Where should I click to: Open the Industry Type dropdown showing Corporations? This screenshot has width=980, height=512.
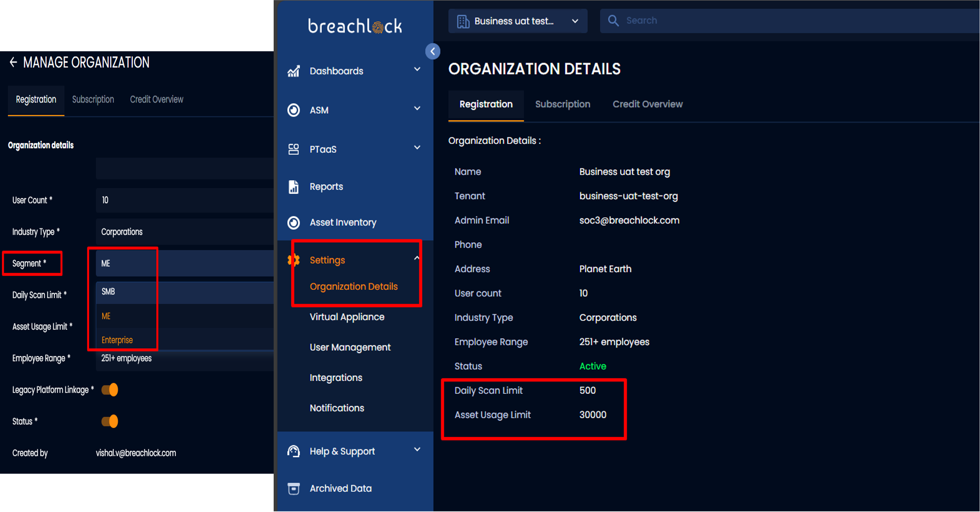pyautogui.click(x=185, y=232)
